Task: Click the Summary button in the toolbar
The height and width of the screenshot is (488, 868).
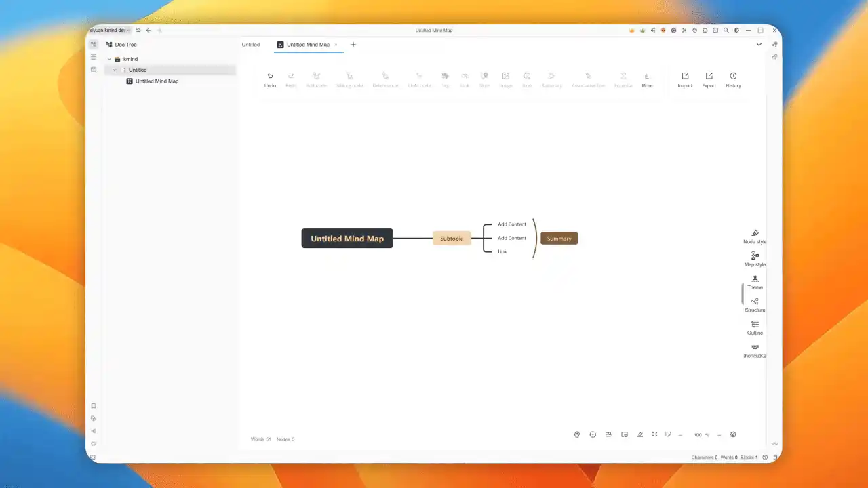Action: [552, 79]
